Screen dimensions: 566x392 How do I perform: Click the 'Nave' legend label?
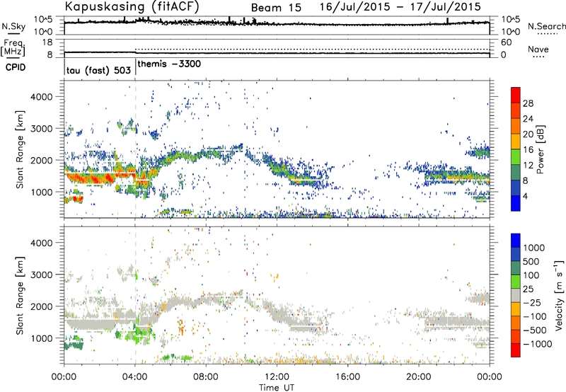click(538, 49)
